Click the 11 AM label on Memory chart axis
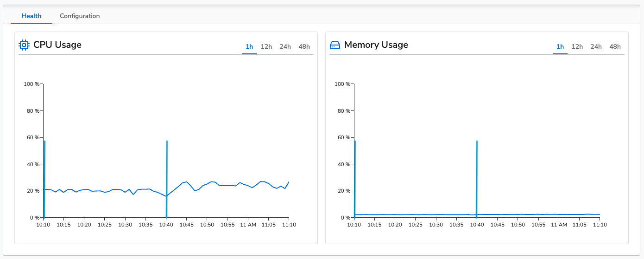The width and height of the screenshot is (644, 259). (x=559, y=225)
